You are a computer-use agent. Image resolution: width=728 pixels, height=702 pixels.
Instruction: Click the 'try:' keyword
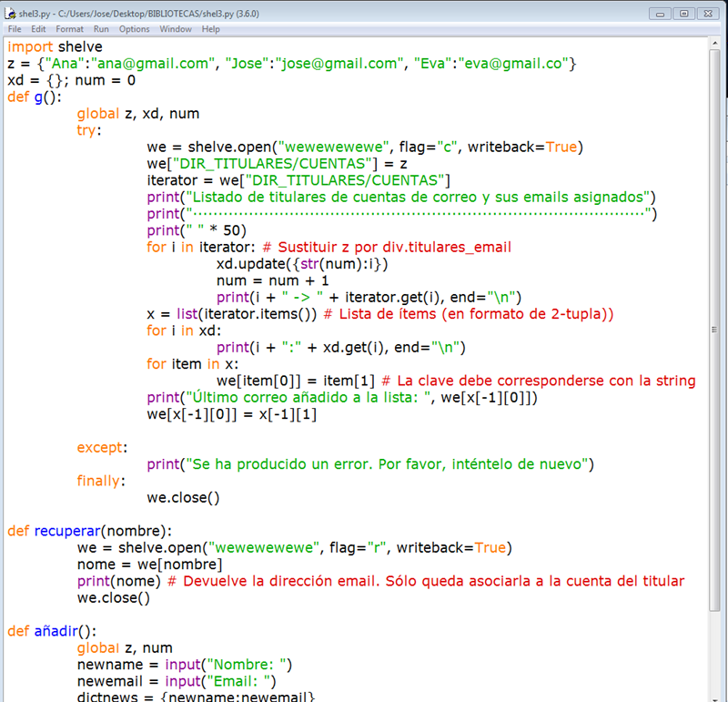88,130
